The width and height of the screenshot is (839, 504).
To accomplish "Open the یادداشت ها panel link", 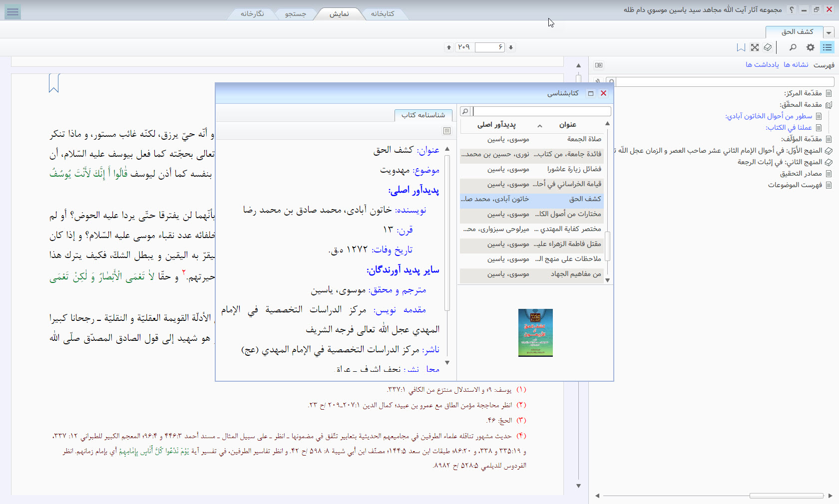I will (762, 65).
